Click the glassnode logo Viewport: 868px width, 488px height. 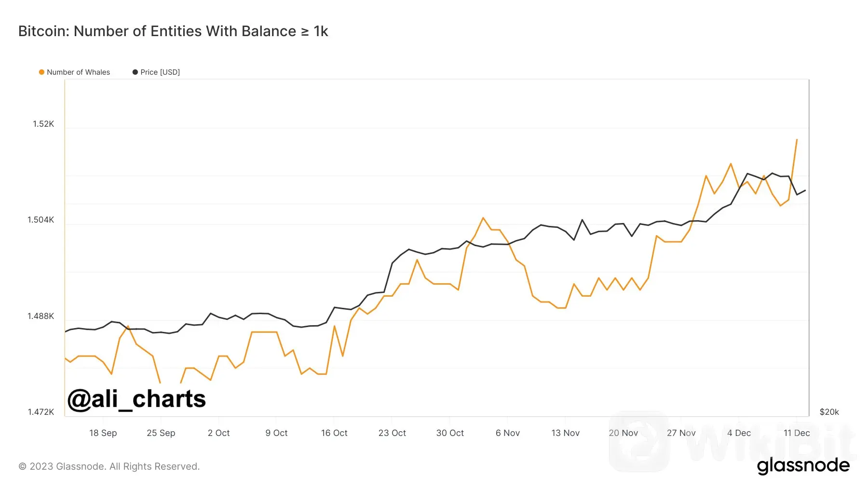pos(803,466)
